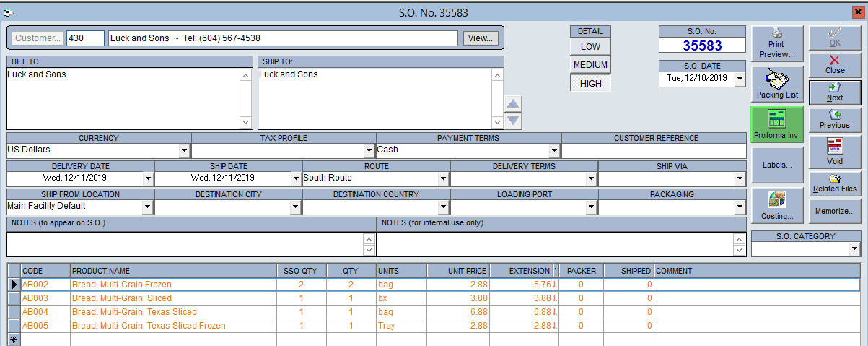Click Customer Reference field
The width and height of the screenshot is (868, 346).
654,150
